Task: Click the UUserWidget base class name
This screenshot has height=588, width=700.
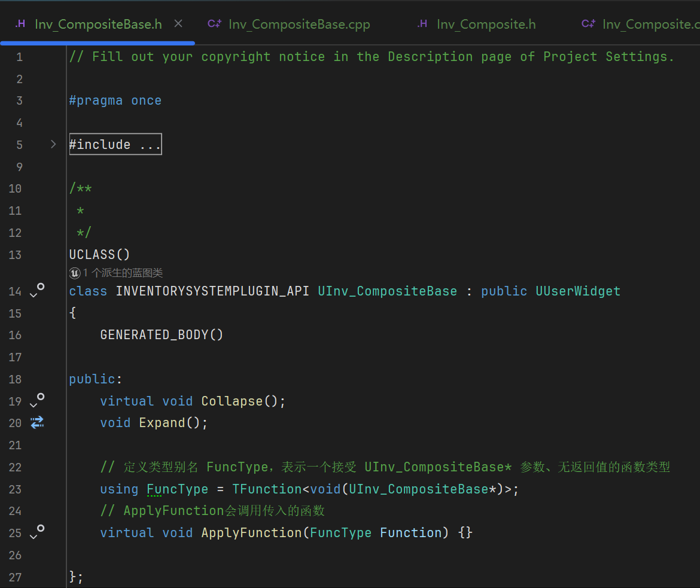Action: click(x=578, y=291)
